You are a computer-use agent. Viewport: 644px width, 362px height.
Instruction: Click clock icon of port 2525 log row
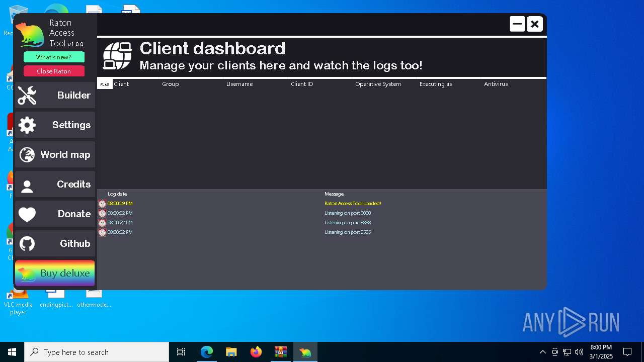click(x=102, y=232)
